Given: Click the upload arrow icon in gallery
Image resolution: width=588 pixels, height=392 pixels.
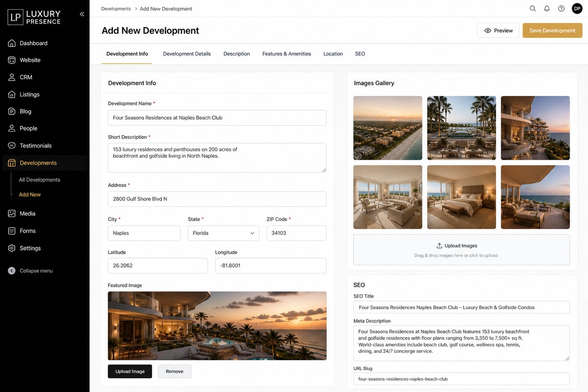Looking at the screenshot, I should pyautogui.click(x=439, y=246).
